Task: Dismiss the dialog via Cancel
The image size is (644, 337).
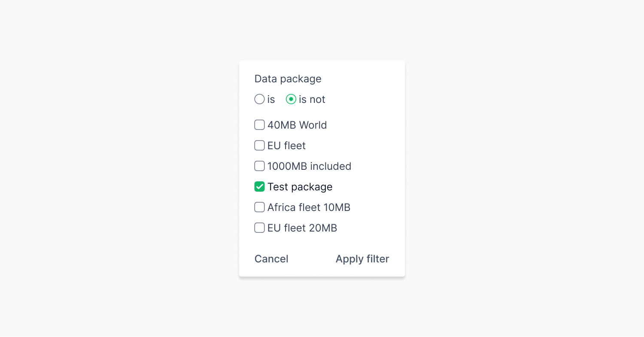Action: [x=271, y=259]
